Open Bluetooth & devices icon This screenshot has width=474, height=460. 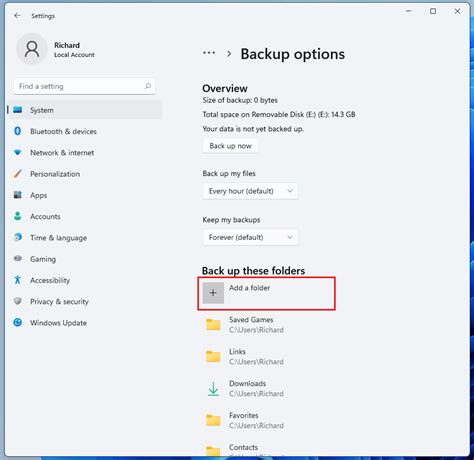(18, 131)
